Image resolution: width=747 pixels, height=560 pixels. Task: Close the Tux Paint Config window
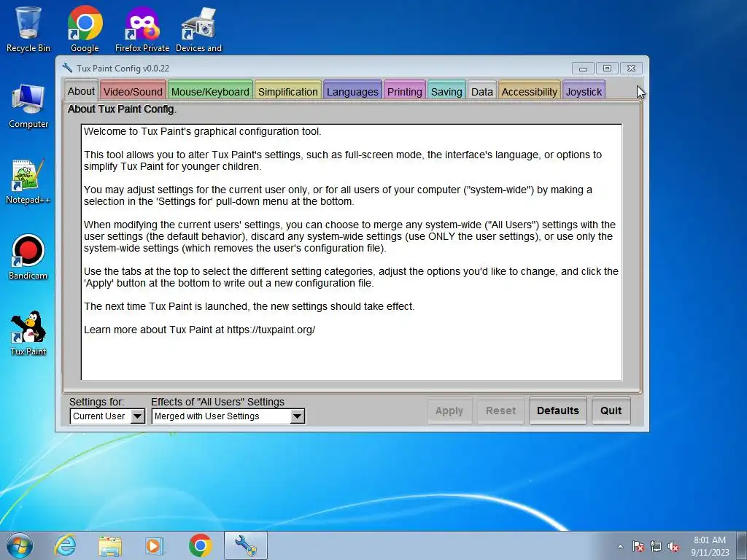pyautogui.click(x=631, y=68)
